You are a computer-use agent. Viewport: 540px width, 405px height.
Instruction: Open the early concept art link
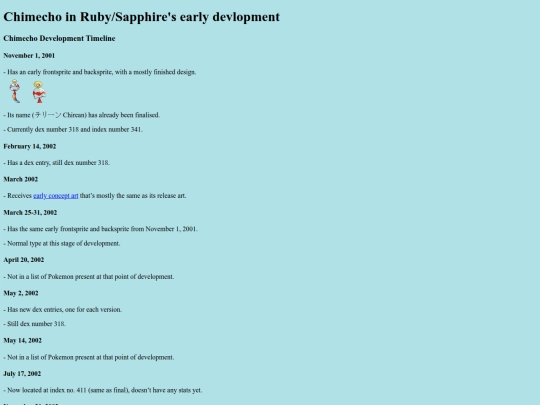(x=56, y=196)
